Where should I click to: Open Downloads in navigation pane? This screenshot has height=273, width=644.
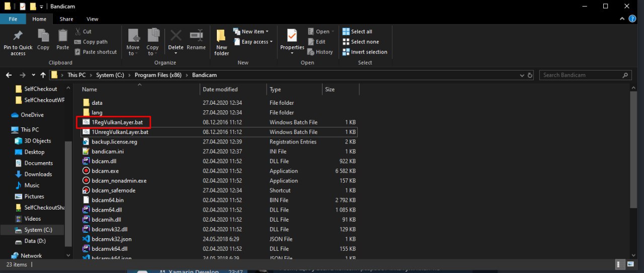(38, 174)
